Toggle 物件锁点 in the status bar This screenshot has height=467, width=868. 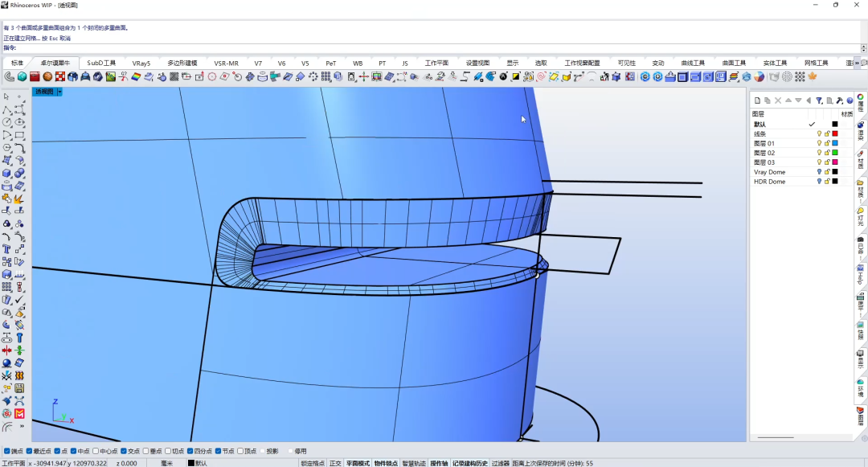[386, 463]
